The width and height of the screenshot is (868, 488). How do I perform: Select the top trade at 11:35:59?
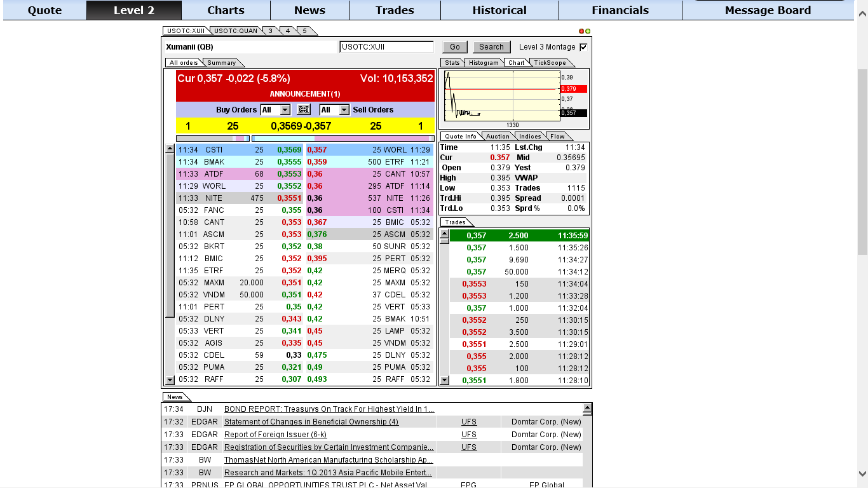click(x=519, y=236)
